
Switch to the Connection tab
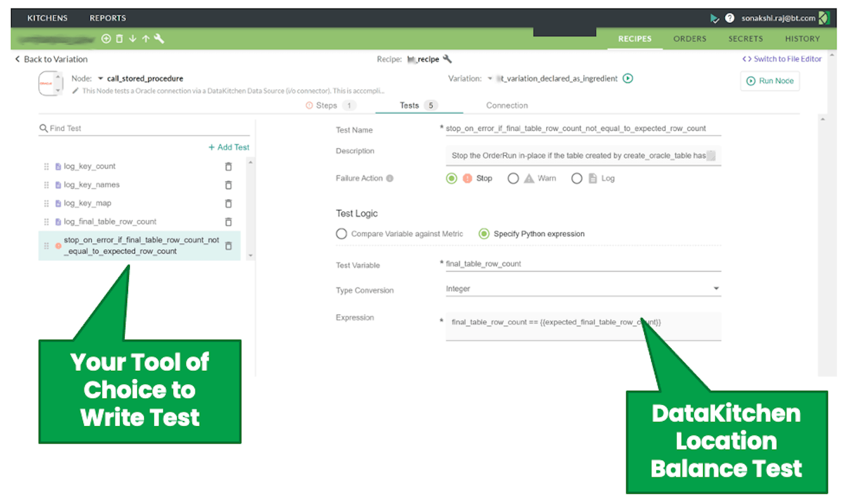[506, 106]
